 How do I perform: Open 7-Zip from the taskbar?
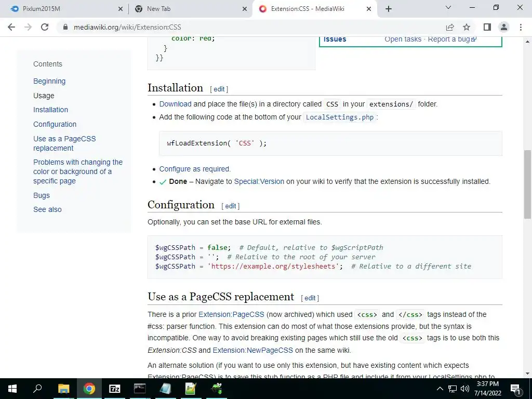(x=114, y=389)
